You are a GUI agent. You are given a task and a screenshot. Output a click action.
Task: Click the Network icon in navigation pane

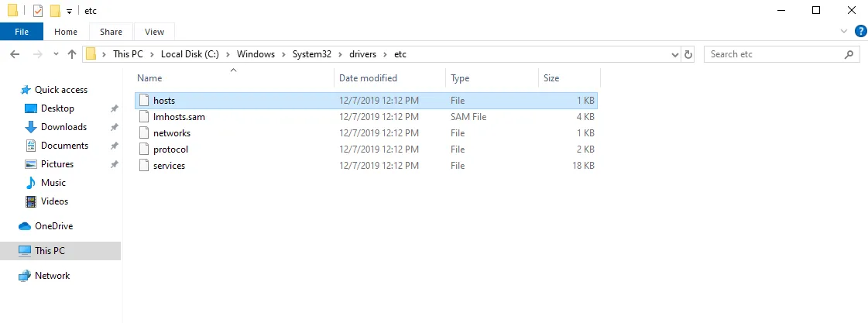[24, 275]
